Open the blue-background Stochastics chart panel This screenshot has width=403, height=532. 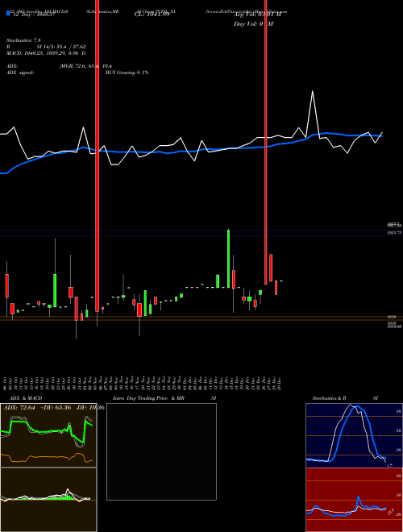(354, 435)
